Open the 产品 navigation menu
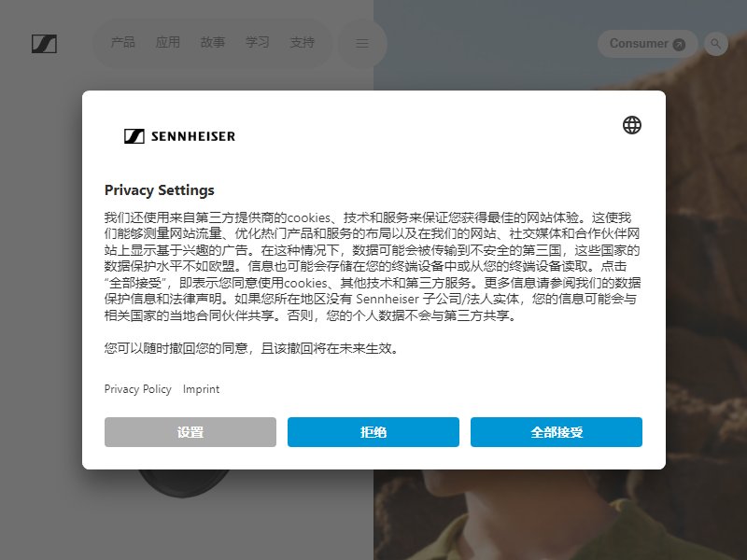747x560 pixels. [123, 42]
